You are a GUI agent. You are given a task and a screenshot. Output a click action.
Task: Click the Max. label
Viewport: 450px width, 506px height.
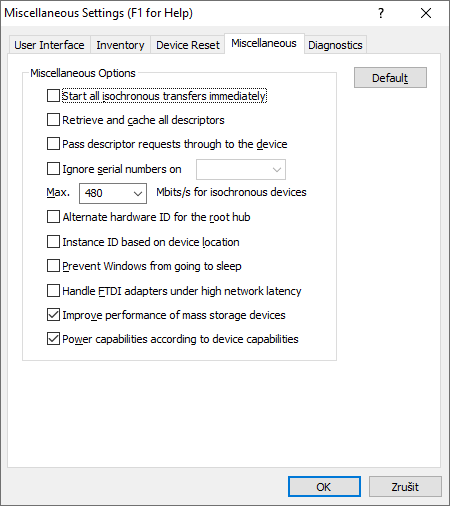coord(58,192)
